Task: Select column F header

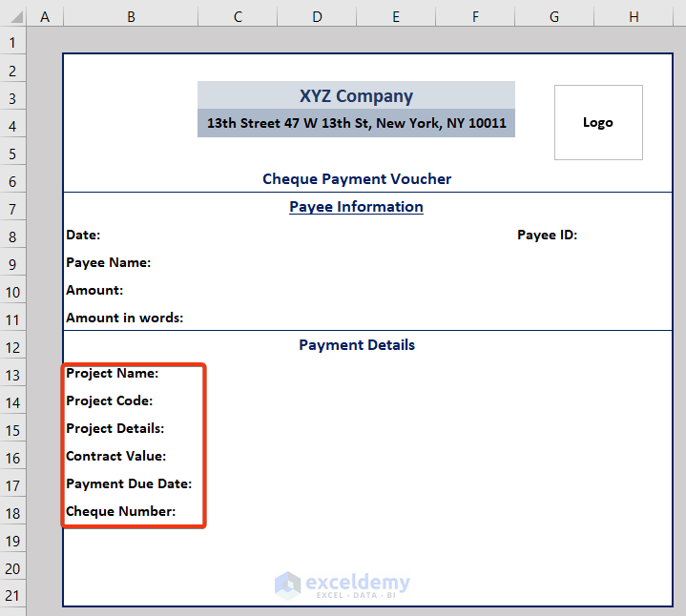Action: click(475, 16)
